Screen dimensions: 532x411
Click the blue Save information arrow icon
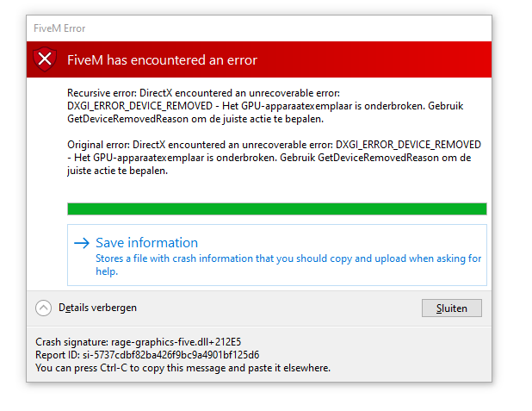tap(82, 243)
